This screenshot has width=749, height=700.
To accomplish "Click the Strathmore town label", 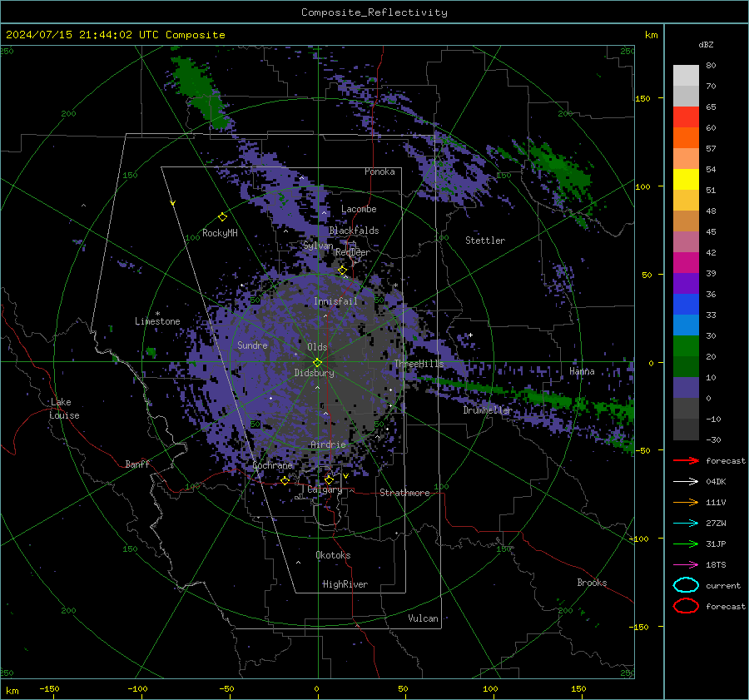I will click(x=404, y=493).
